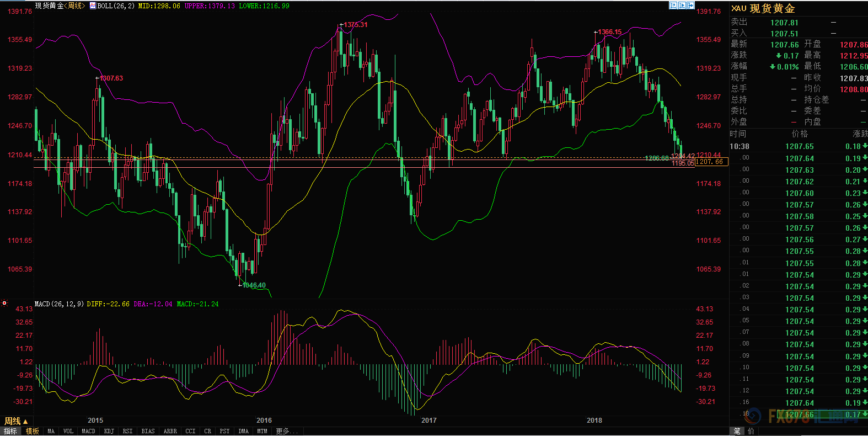Switch to the VOL indicator tab
Screen dimensions: 868x436
coord(68,431)
